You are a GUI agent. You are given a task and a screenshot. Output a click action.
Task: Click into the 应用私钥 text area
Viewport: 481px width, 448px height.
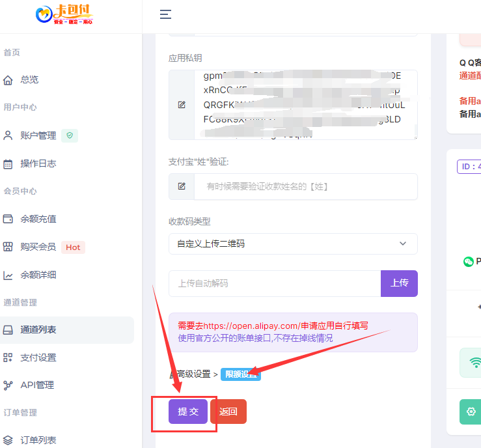(306, 105)
